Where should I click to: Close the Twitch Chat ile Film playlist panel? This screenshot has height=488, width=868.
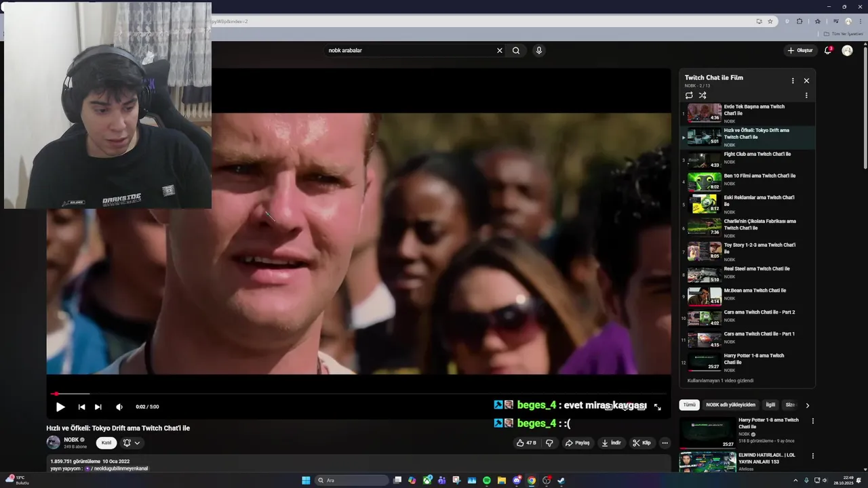(x=806, y=81)
